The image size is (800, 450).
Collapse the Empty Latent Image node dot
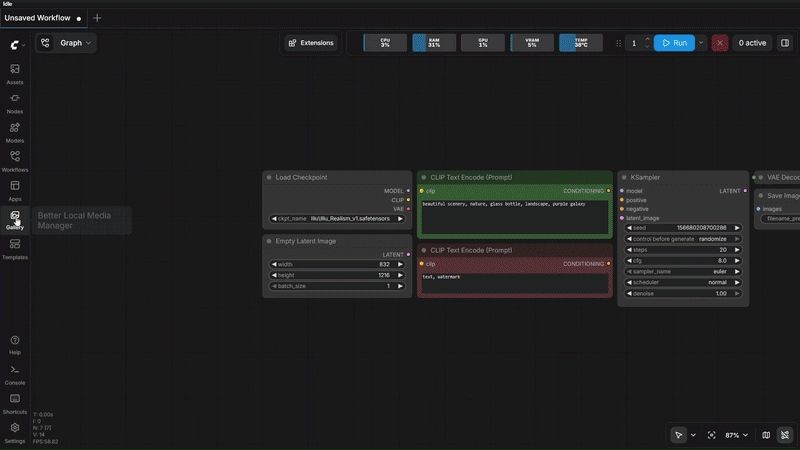click(x=269, y=241)
